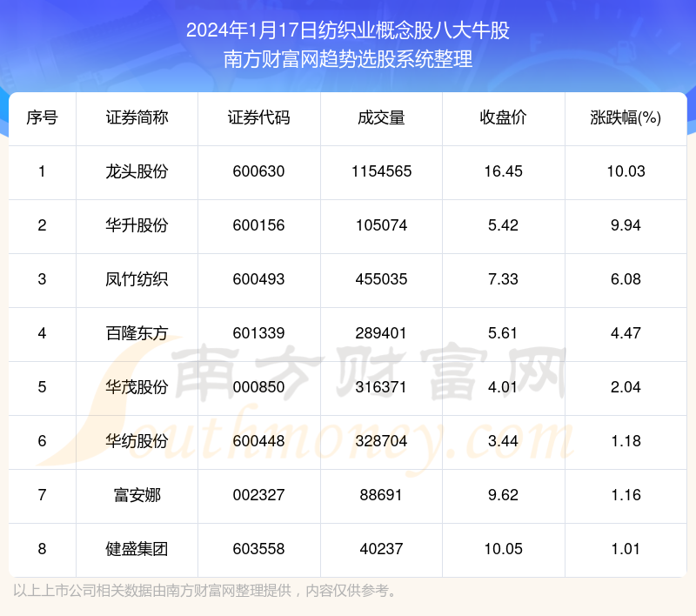Click the 涨跌幅(%) column header
696x616 pixels.
pyautogui.click(x=626, y=118)
